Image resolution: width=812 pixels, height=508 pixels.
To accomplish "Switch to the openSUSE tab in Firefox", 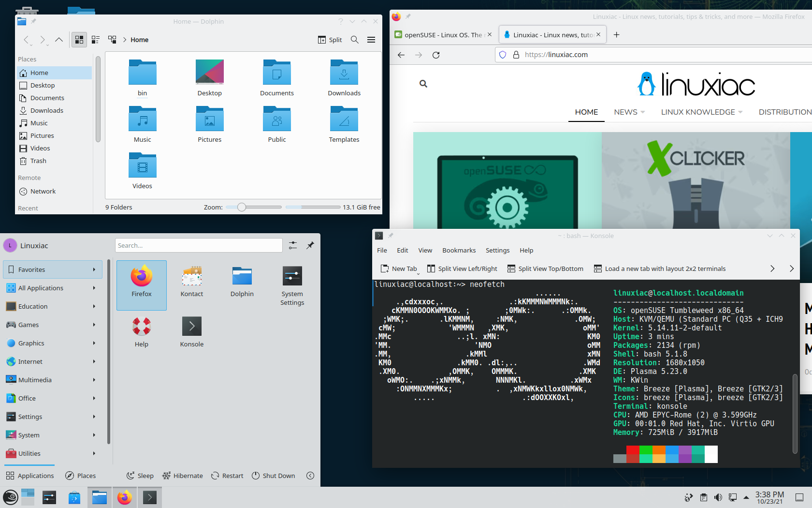I will [x=443, y=34].
